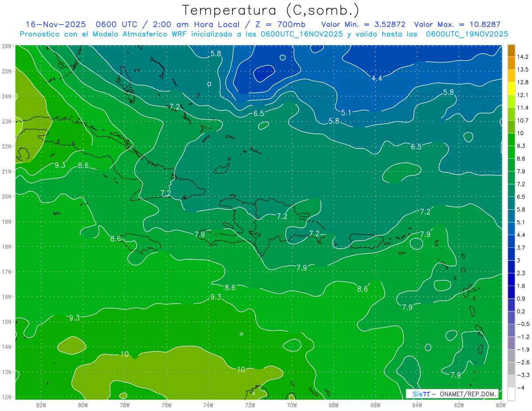Click the colorbar value "-4"
The height and width of the screenshot is (411, 532).
[x=520, y=388]
